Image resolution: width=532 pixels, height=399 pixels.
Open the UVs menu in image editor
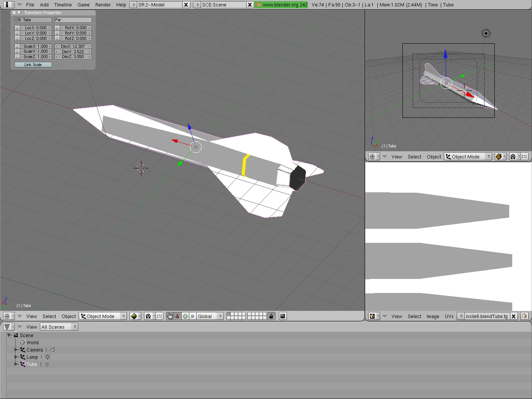[x=449, y=316]
